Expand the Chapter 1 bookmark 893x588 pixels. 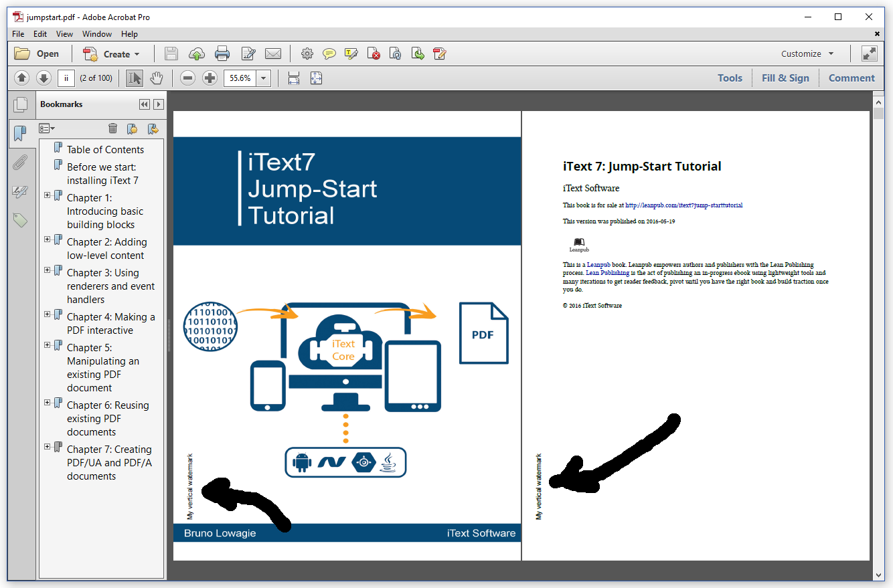(x=48, y=195)
